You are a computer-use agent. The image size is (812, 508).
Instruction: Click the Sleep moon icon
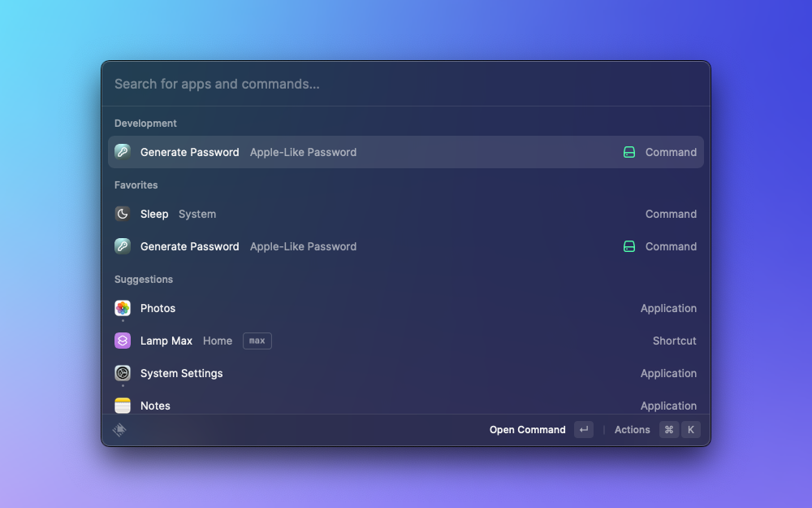pos(123,214)
